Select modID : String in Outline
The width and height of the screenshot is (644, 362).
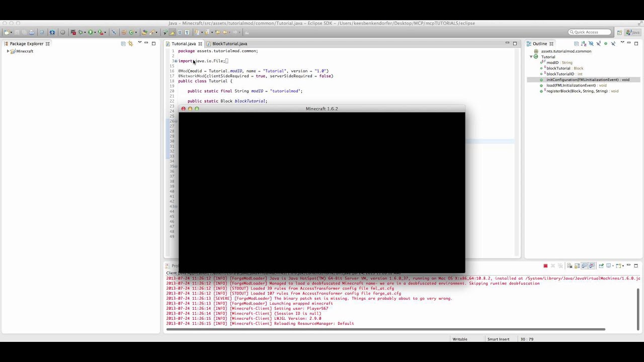pos(559,63)
